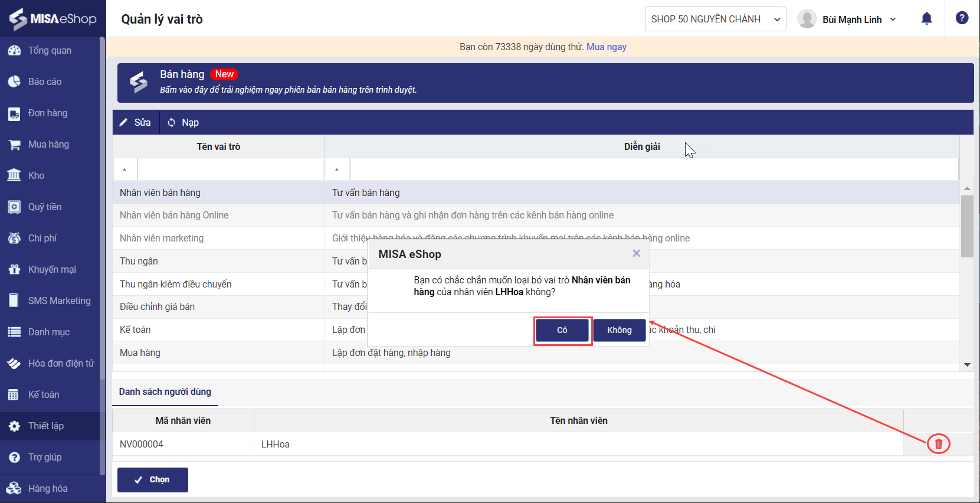This screenshot has height=503, width=980.
Task: Click the Khuyến mại gift icon
Action: coord(14,269)
